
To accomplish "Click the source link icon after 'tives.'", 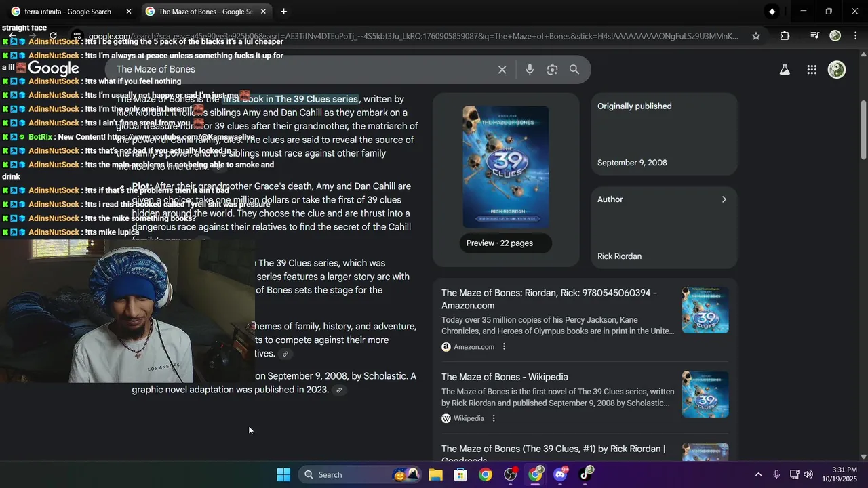I will coord(285,354).
